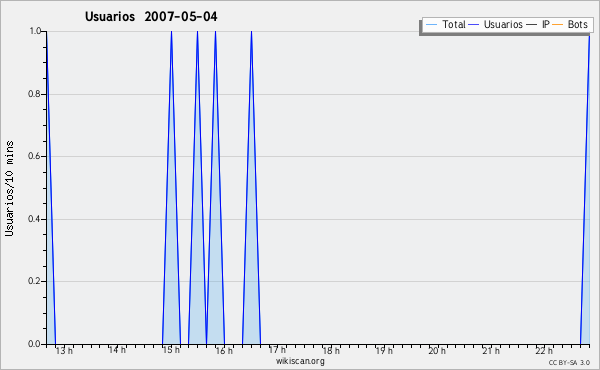Click the "15 h" x-axis label
The width and height of the screenshot is (600, 370).
171,350
